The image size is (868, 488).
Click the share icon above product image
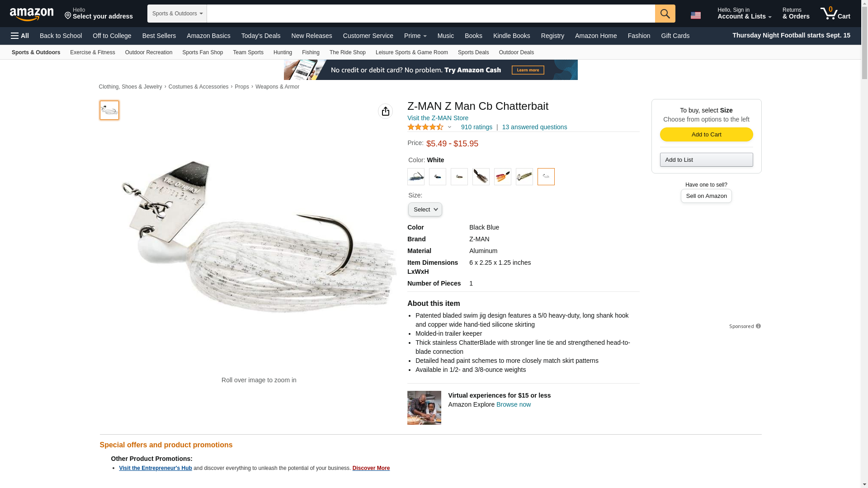(385, 111)
